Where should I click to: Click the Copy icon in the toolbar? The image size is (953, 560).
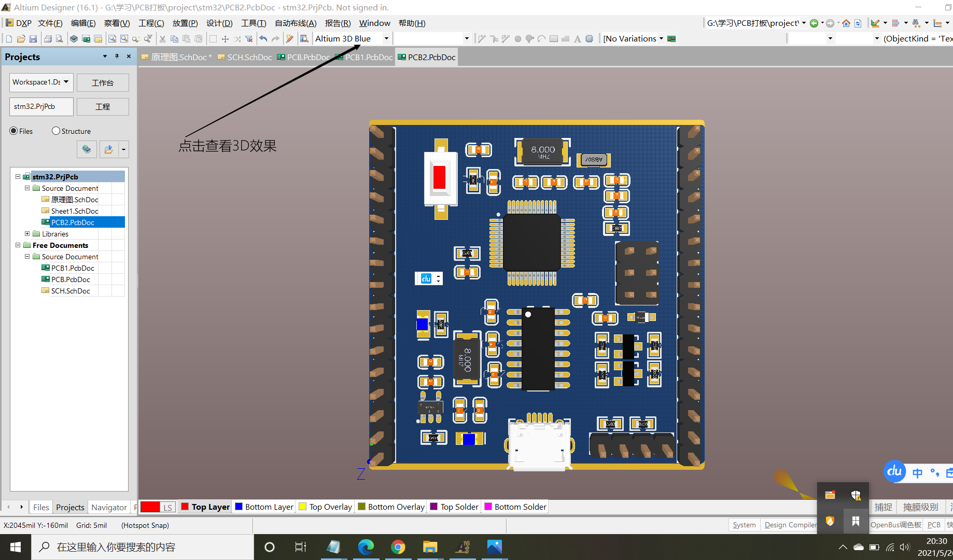pos(174,39)
